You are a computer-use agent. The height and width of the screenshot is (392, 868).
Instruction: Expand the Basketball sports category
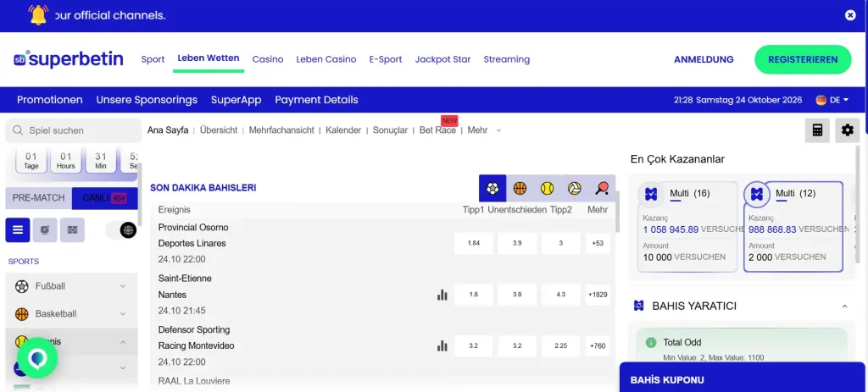pos(123,314)
